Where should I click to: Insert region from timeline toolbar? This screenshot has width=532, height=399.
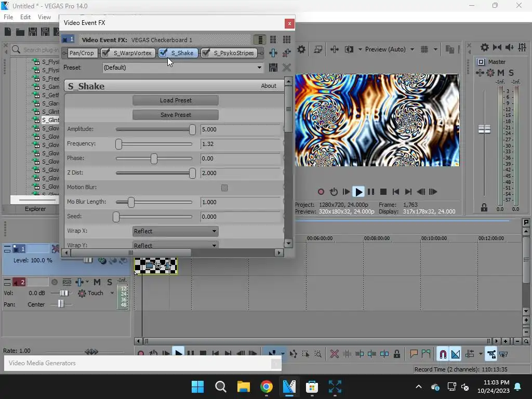[426, 354]
